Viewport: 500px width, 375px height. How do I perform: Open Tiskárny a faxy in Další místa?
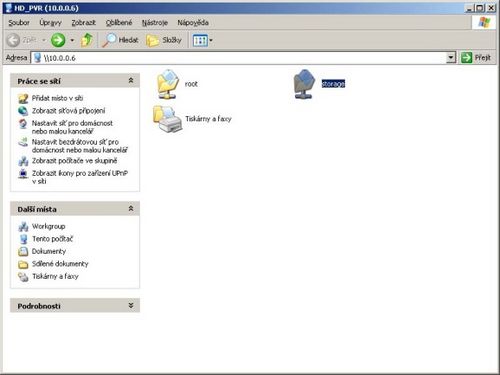[55, 276]
